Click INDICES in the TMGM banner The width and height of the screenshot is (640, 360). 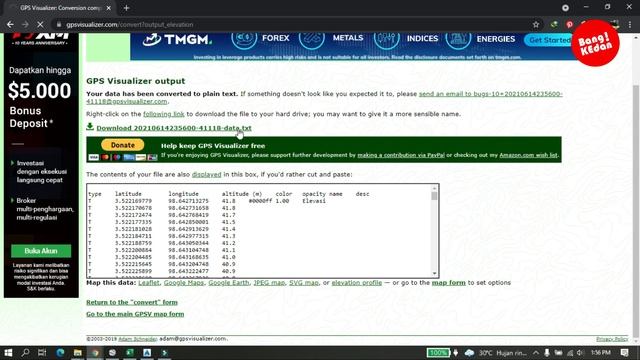(x=422, y=39)
